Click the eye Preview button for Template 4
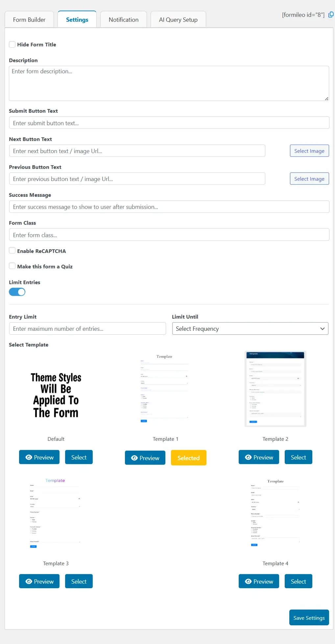 tap(259, 581)
